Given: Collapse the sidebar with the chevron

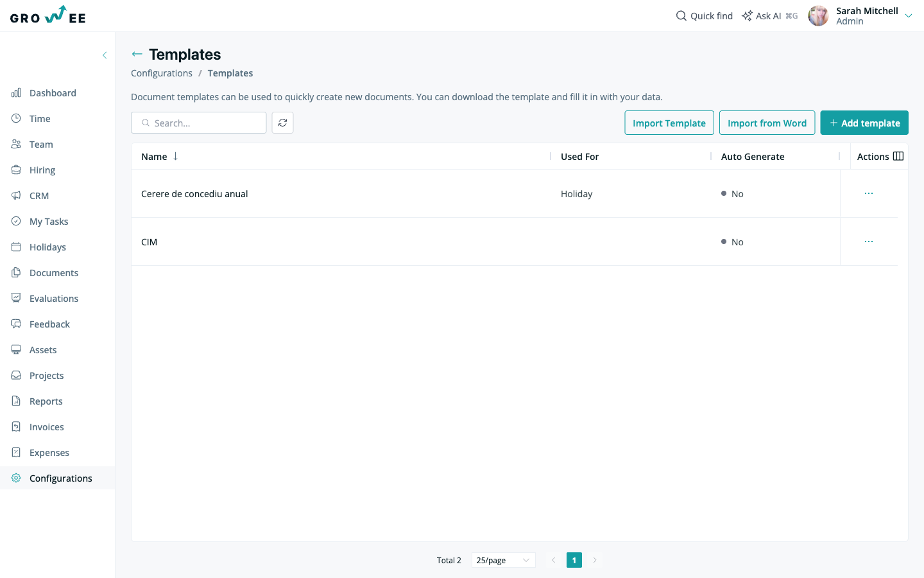Looking at the screenshot, I should pyautogui.click(x=105, y=55).
